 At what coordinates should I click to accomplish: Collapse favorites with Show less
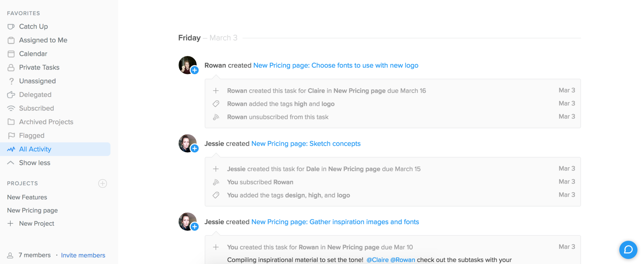pos(35,163)
